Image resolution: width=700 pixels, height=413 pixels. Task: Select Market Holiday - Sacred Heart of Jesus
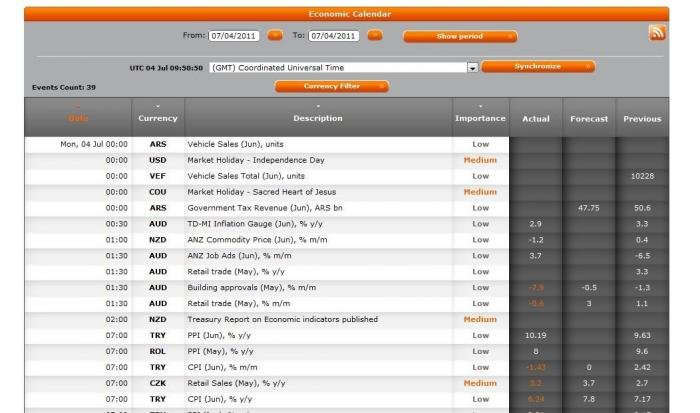pyautogui.click(x=347, y=192)
